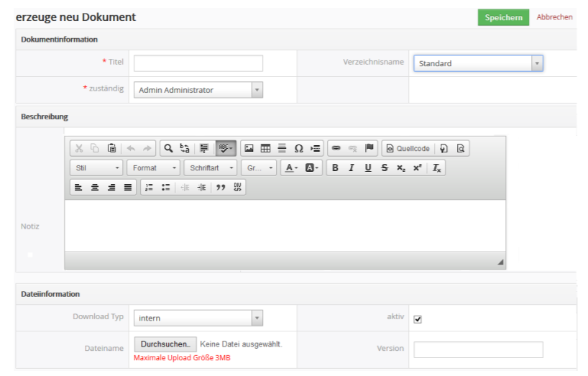Center align the text
The width and height of the screenshot is (588, 376).
[x=95, y=188]
